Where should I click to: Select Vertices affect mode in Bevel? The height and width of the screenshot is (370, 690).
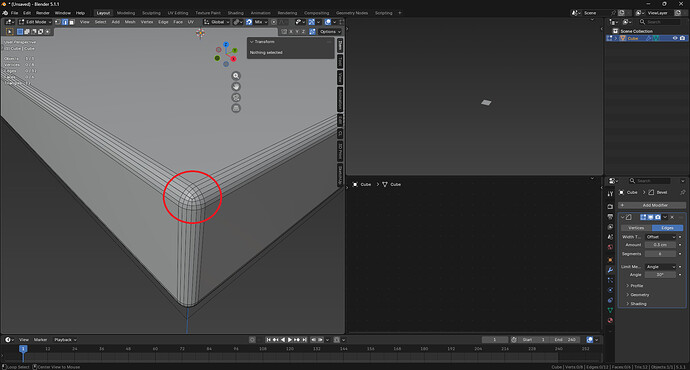[636, 228]
